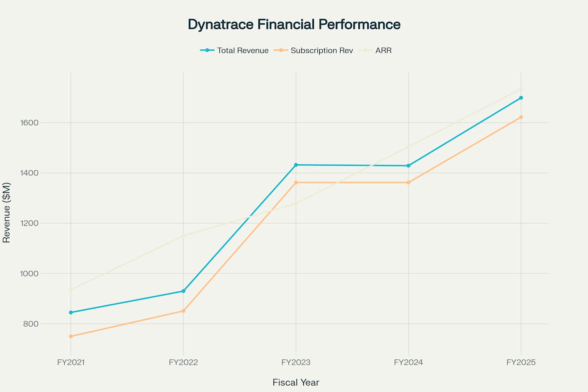Select the Total Revenue FY2022 data point
Image resolution: width=588 pixels, height=392 pixels.
tap(183, 291)
